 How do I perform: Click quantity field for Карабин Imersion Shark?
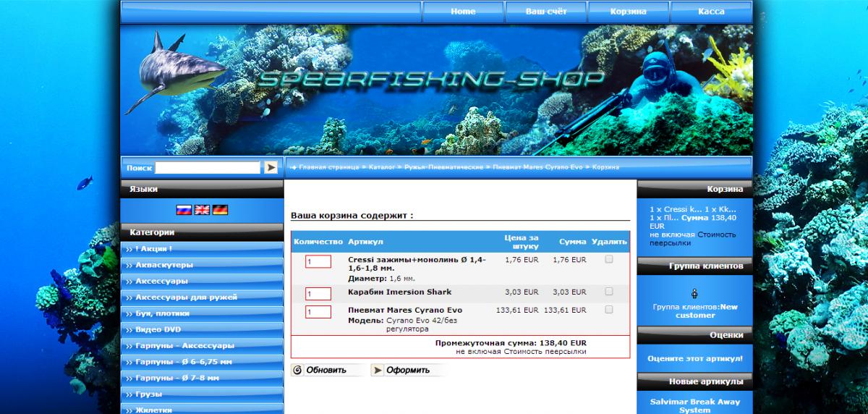click(318, 294)
